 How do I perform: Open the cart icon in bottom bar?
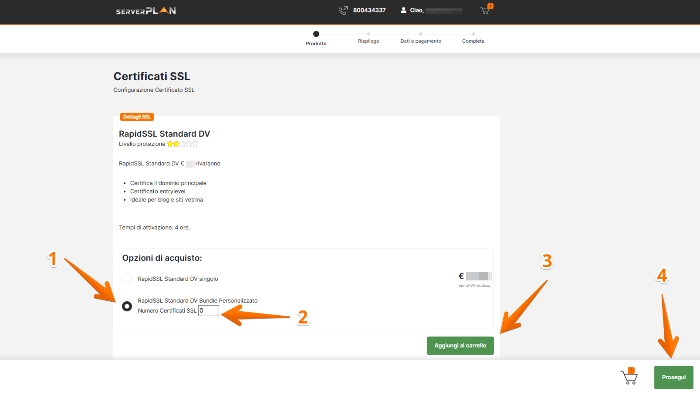click(629, 377)
